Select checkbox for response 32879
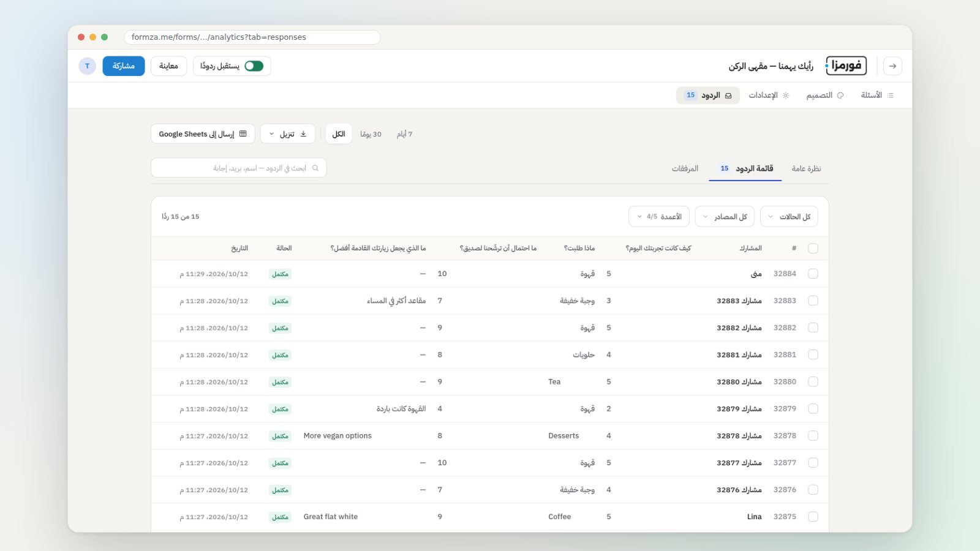Image resolution: width=980 pixels, height=551 pixels. 813,408
